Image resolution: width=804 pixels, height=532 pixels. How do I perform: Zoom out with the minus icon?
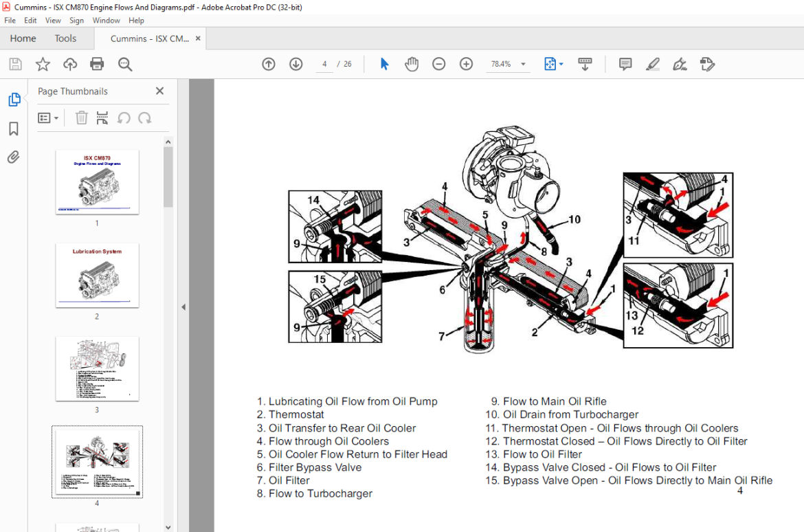pyautogui.click(x=439, y=64)
